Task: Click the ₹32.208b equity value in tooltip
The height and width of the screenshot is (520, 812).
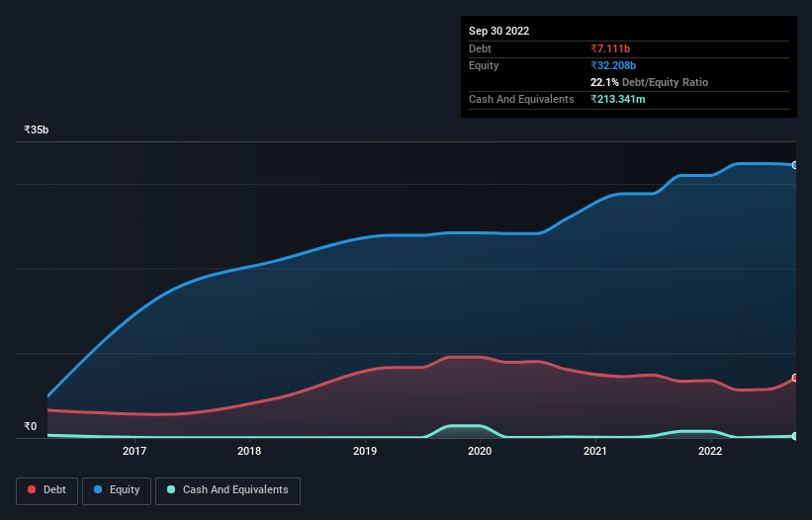Action: [613, 65]
